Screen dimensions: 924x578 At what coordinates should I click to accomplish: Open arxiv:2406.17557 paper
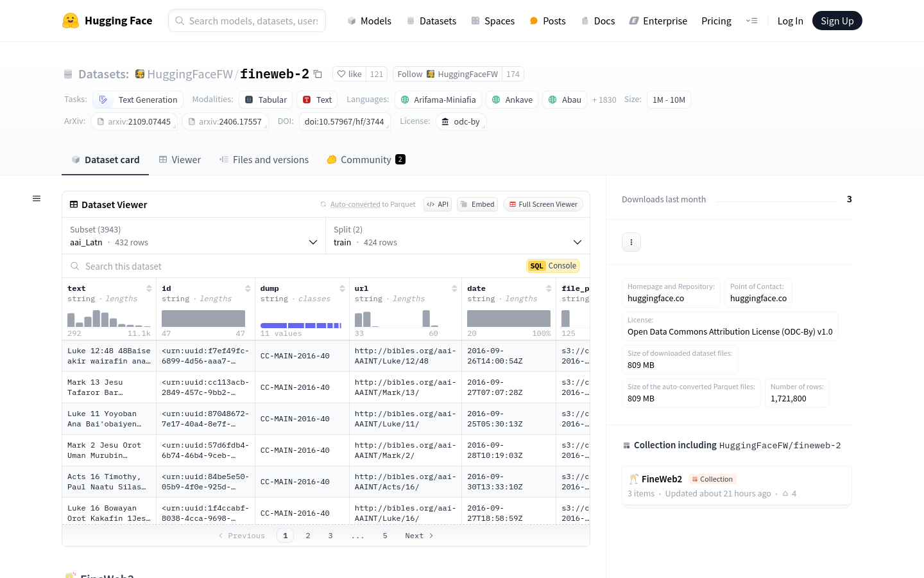pos(225,121)
